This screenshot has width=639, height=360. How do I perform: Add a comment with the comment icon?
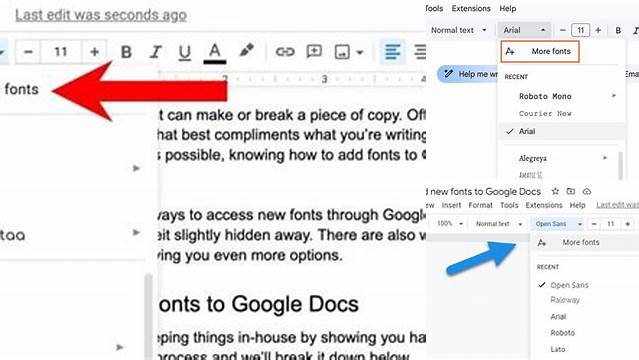tap(314, 52)
